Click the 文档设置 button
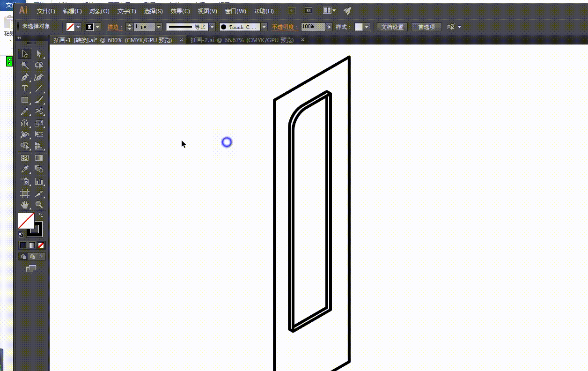588x371 pixels. (392, 27)
